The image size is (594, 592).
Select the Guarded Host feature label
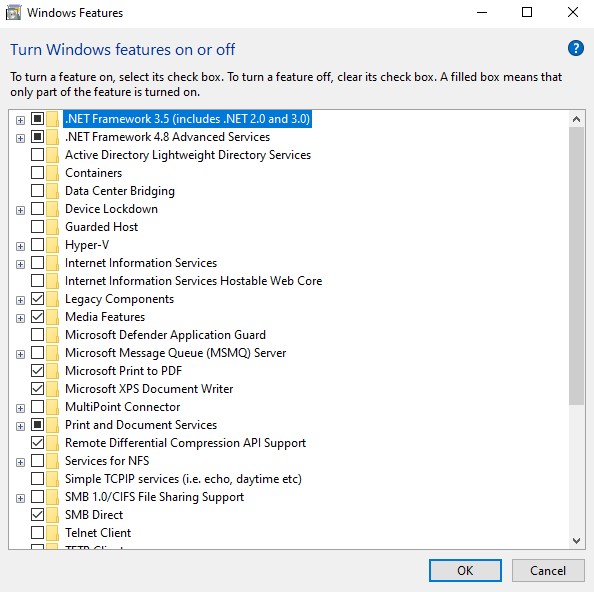[x=102, y=227]
